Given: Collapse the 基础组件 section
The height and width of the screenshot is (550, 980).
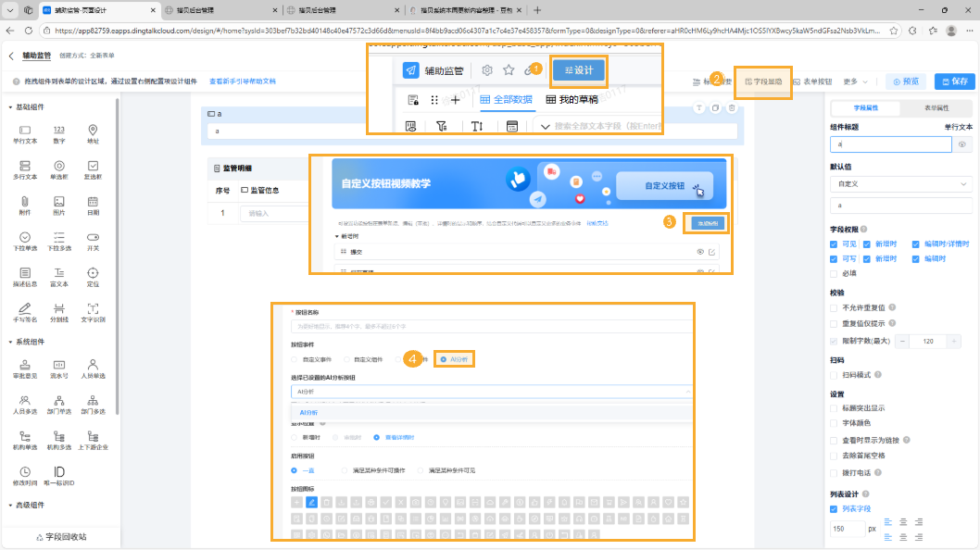Looking at the screenshot, I should (x=28, y=107).
